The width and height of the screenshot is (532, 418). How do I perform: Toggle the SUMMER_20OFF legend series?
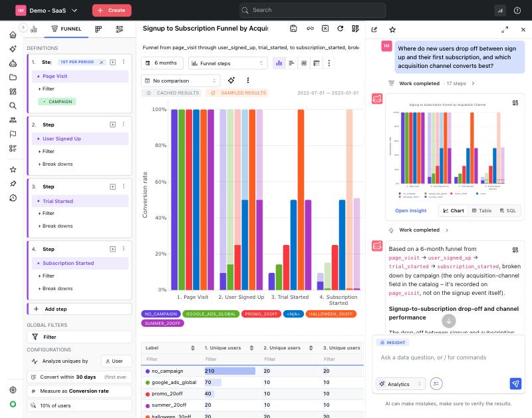[162, 323]
